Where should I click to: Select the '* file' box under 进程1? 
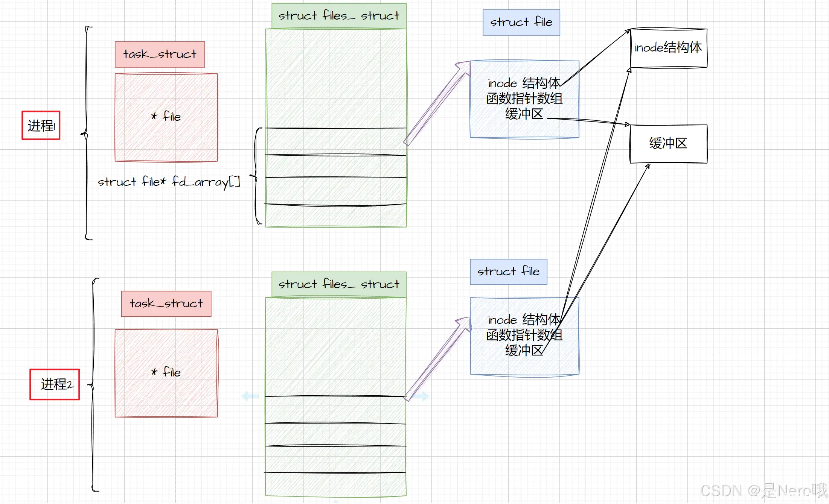tap(166, 117)
